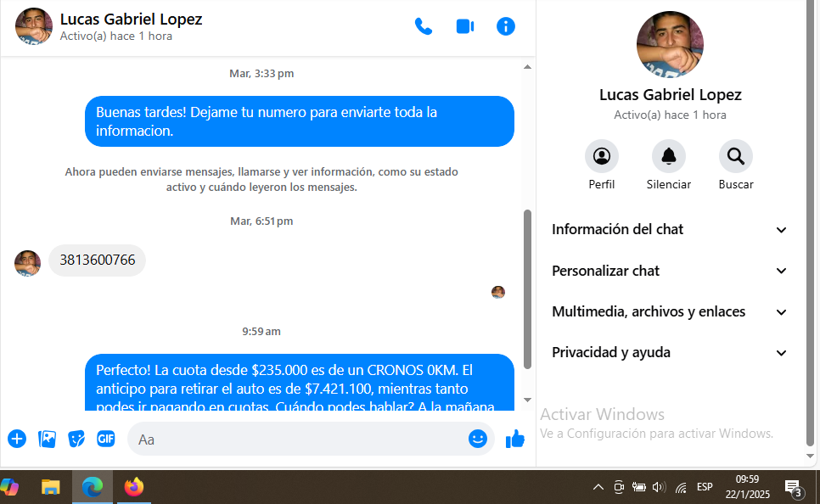The height and width of the screenshot is (504, 820).
Task: Click 'Ahora pueden enviarse mensajes' system notice
Action: coord(261,179)
